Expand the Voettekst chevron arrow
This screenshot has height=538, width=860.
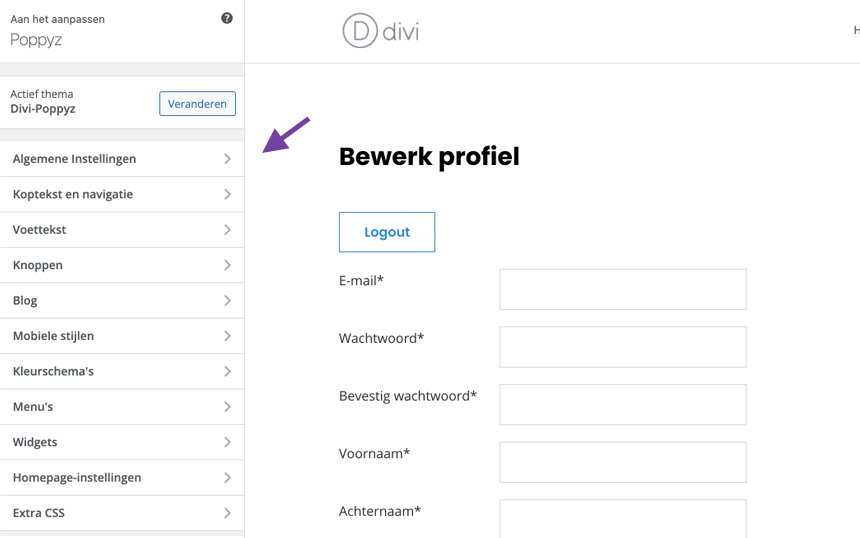pyautogui.click(x=227, y=230)
